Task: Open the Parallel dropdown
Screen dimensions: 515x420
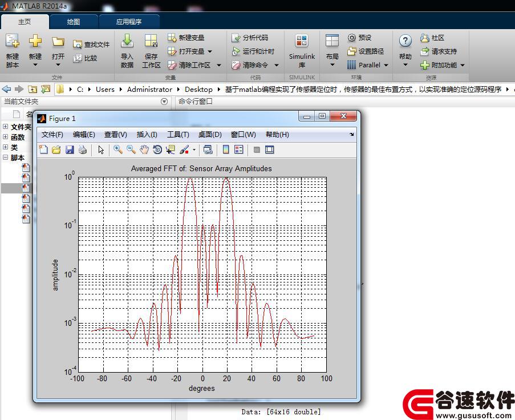Action: click(x=386, y=65)
